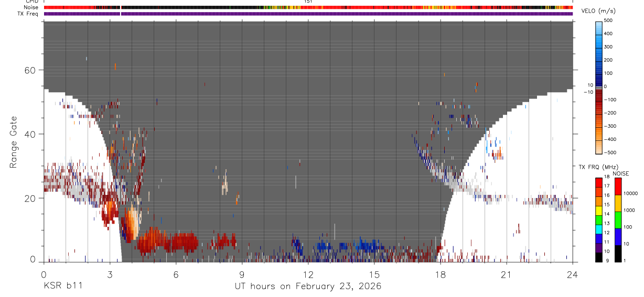
Task: Click the 15 tick on the TX FRQ scale
Action: tap(606, 205)
